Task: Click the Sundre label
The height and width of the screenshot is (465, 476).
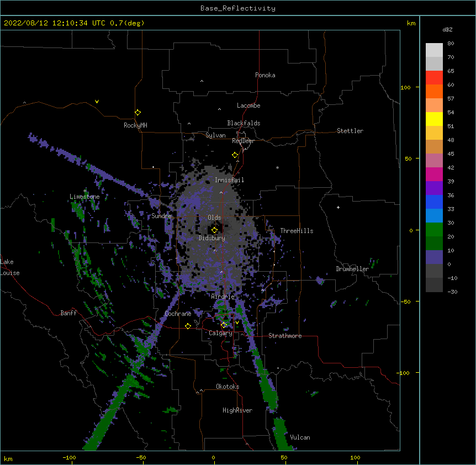Action: pyautogui.click(x=161, y=216)
